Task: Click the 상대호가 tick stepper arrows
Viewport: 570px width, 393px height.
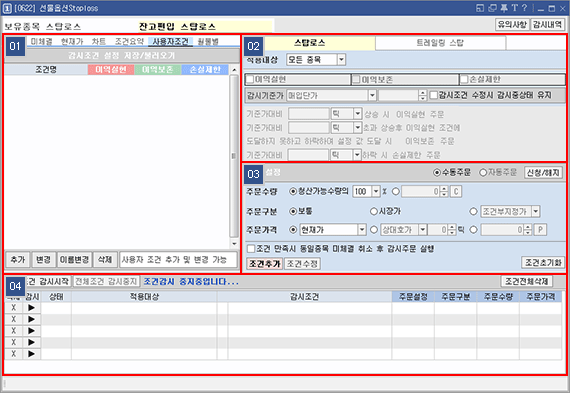Action: 452,230
